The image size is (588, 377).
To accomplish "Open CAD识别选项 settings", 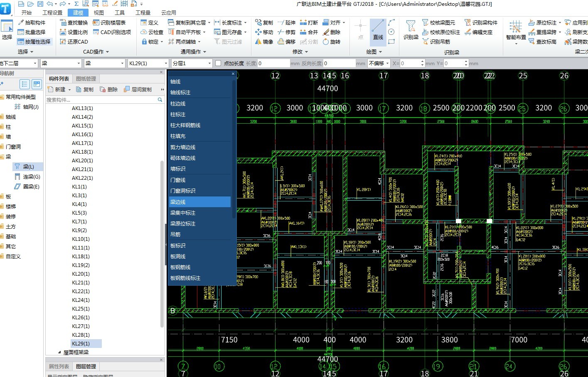I will 112,32.
